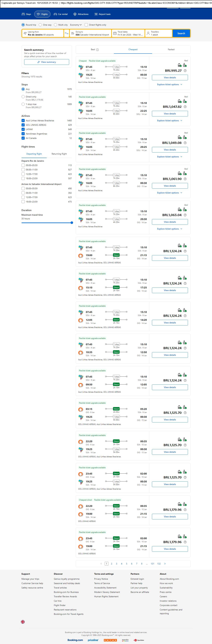Click the Car rental icon in top navigation
This screenshot has width=212, height=644.
pos(55,14)
